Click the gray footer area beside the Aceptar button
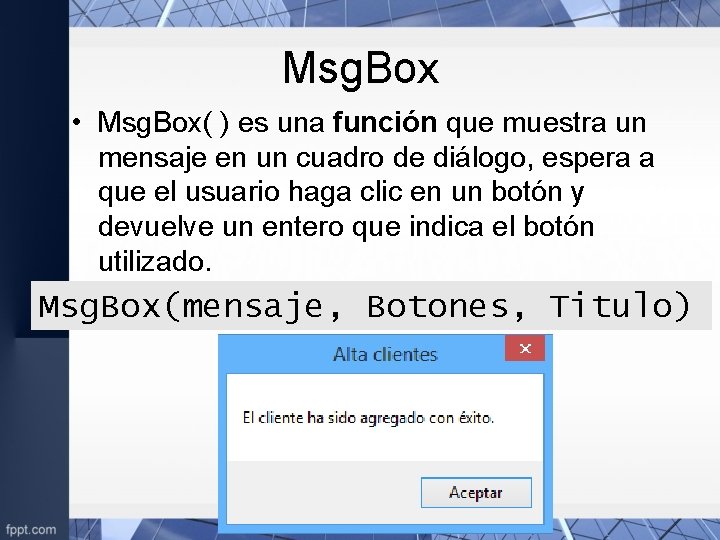This screenshot has height=540, width=720. [x=324, y=492]
